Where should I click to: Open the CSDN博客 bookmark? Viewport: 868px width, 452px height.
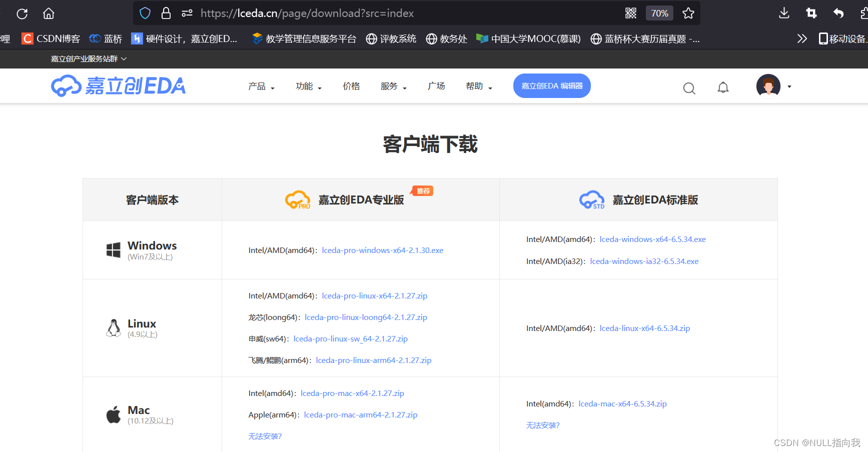tap(51, 38)
